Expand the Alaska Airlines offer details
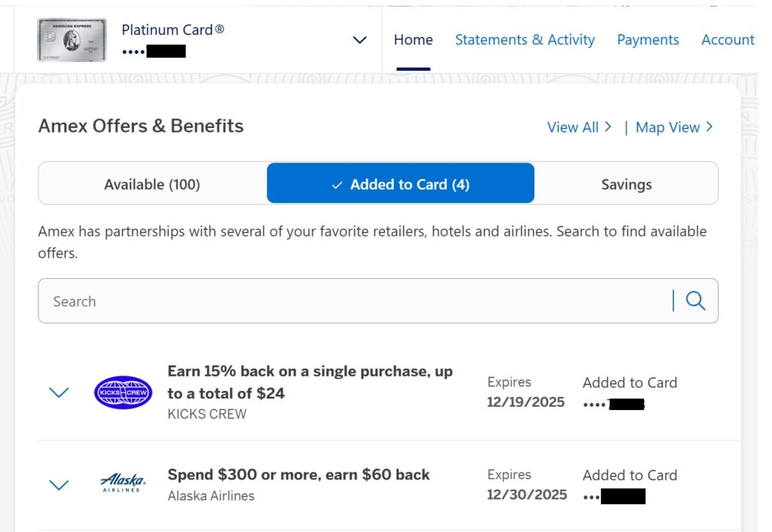Viewport: 772px width, 532px height. (59, 485)
